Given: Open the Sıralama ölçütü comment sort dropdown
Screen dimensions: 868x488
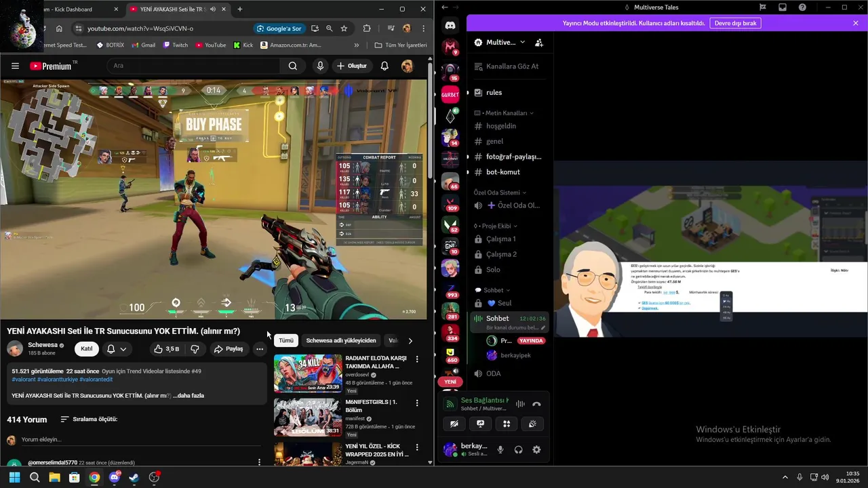Looking at the screenshot, I should tap(89, 420).
